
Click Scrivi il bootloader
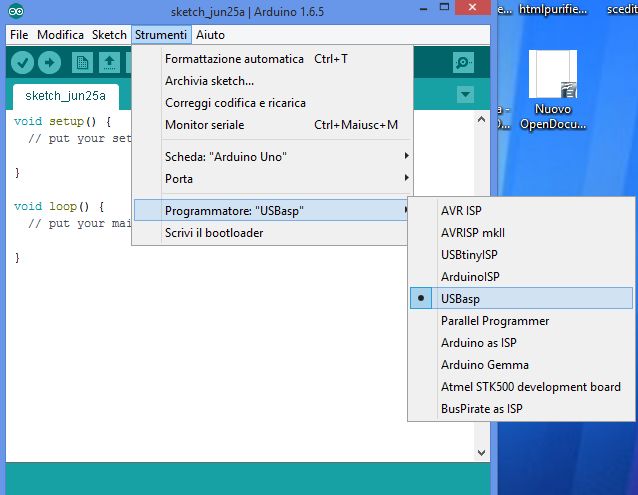point(214,233)
